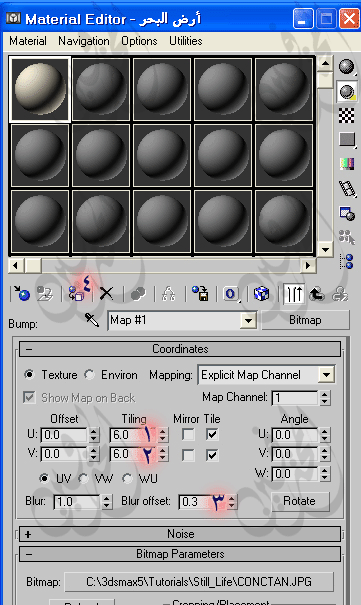
Task: Toggle the Show Map in Viewport cube icon
Action: 261,294
